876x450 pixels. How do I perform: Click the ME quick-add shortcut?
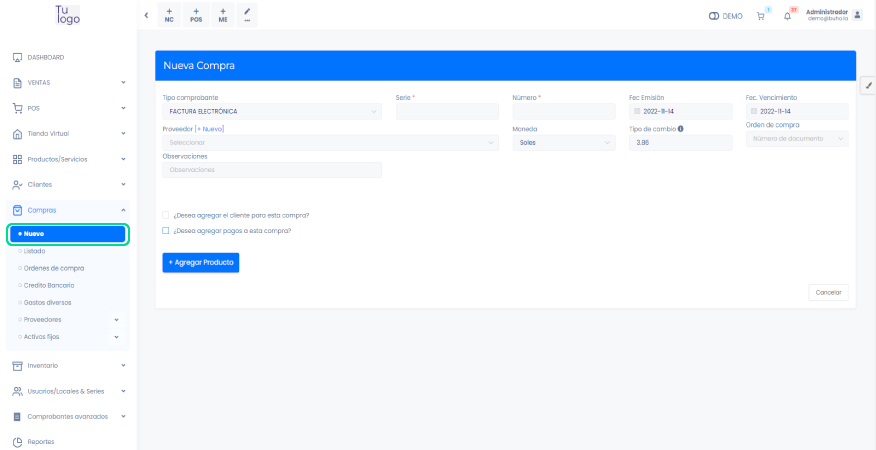pos(223,15)
